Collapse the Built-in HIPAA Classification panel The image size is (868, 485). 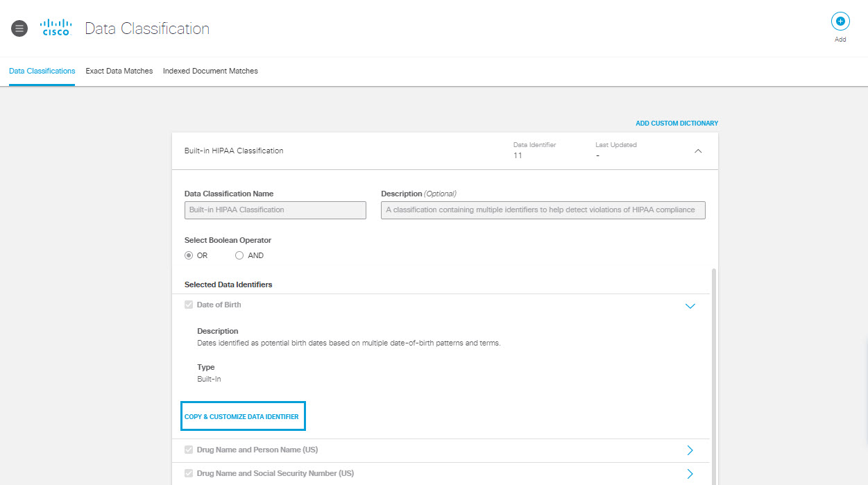698,151
